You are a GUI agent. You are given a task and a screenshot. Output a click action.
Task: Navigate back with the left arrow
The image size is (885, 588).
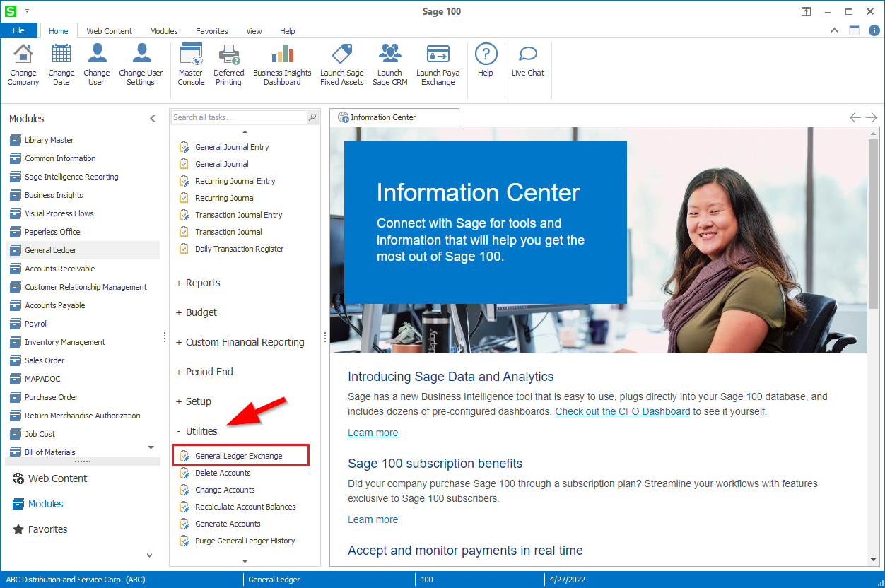pos(855,117)
